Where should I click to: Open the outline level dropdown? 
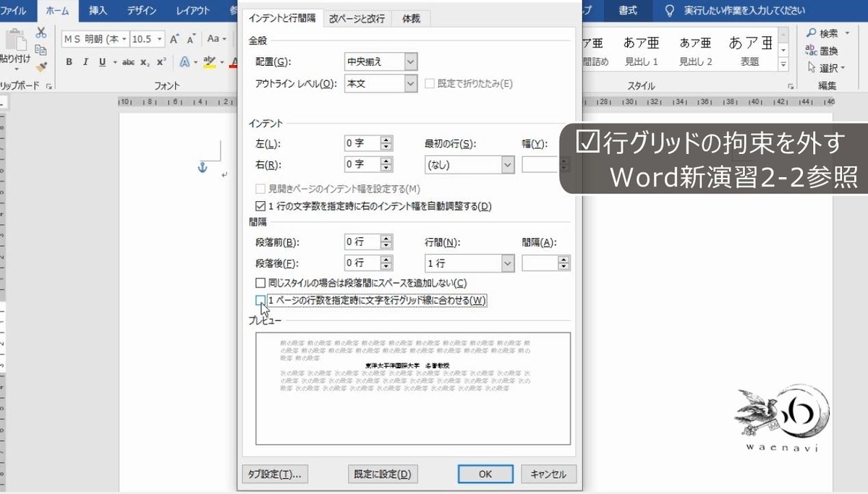click(411, 83)
